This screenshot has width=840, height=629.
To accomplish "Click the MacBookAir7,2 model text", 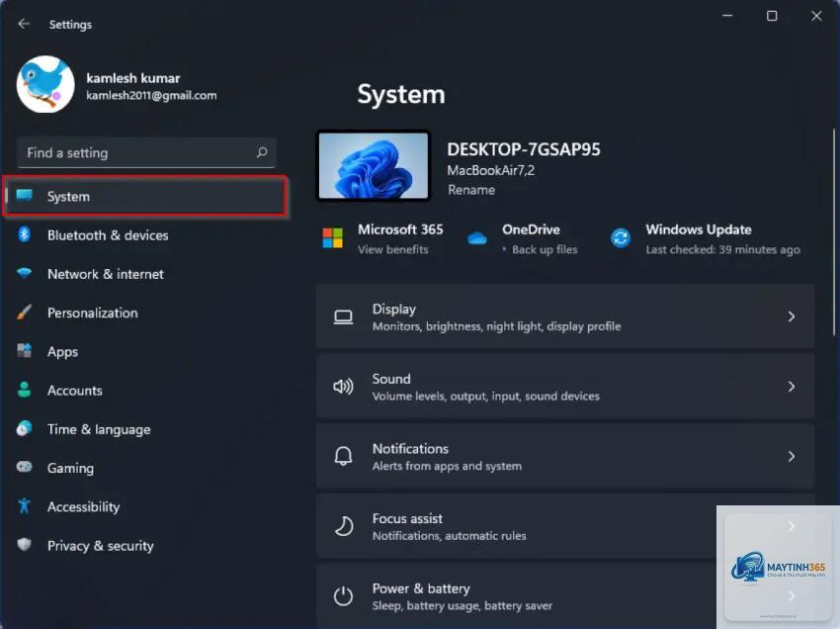I will point(491,170).
